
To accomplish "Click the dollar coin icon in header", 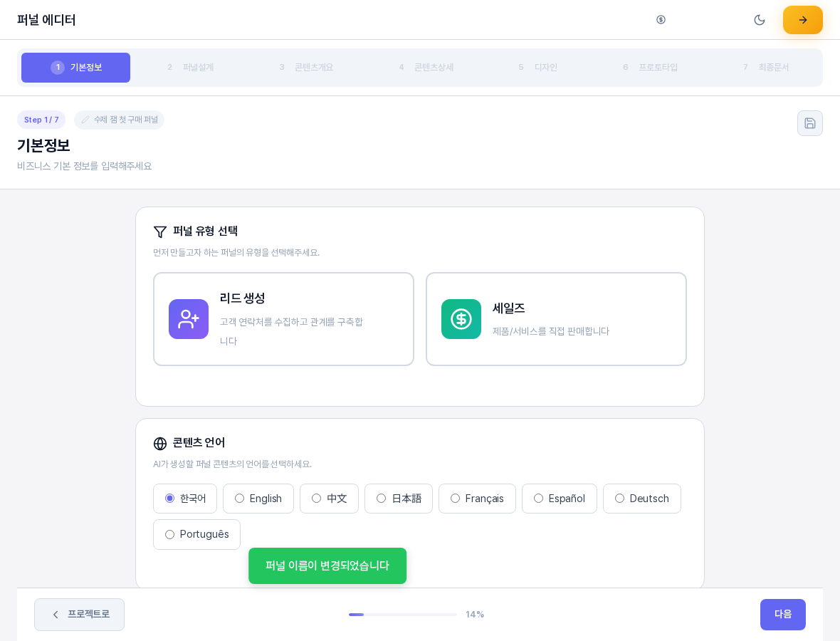I will pyautogui.click(x=661, y=20).
